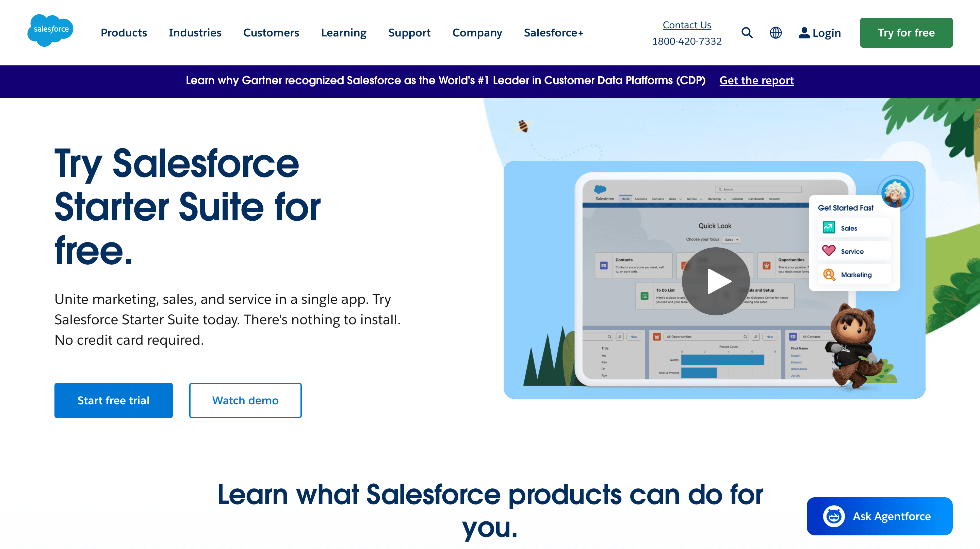Open the Customers menu
Viewport: 980px width, 549px height.
(x=271, y=33)
